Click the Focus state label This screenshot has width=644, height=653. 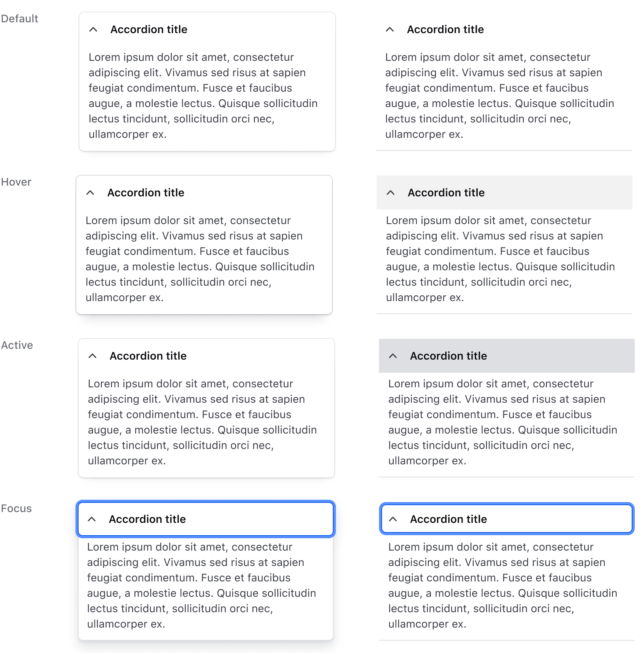coord(16,509)
